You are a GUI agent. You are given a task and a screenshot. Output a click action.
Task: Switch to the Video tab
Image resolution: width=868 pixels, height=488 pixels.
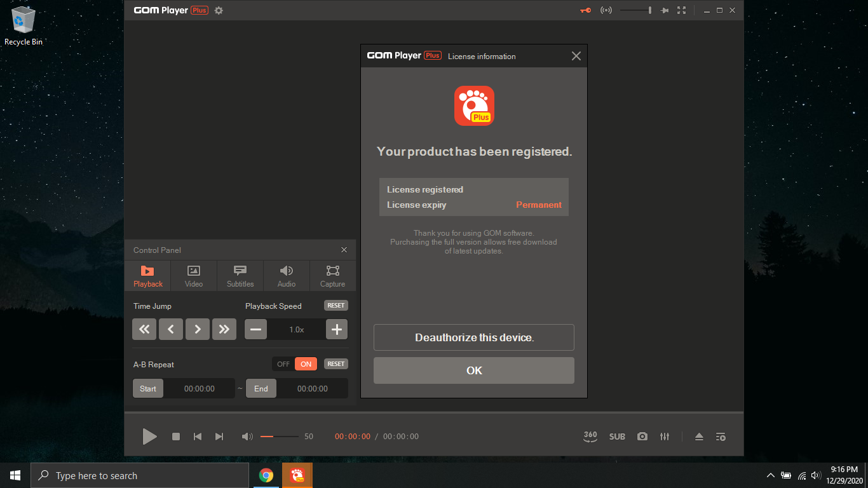tap(193, 275)
